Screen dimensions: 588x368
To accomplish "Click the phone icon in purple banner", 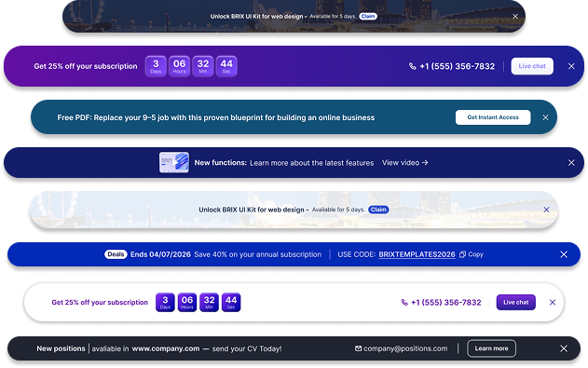I will pyautogui.click(x=412, y=66).
